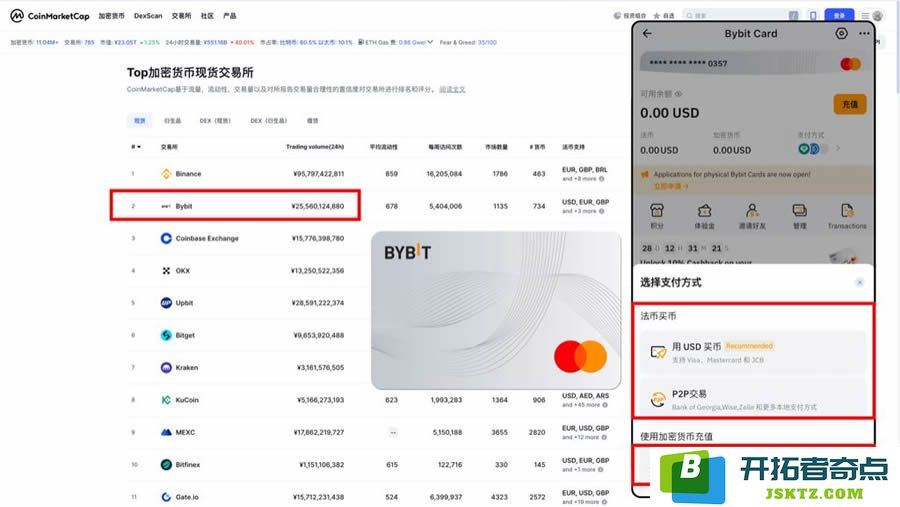Viewport: 900px width, 507px height.
Task: Open the 交易所 navigation menu
Action: 181,16
